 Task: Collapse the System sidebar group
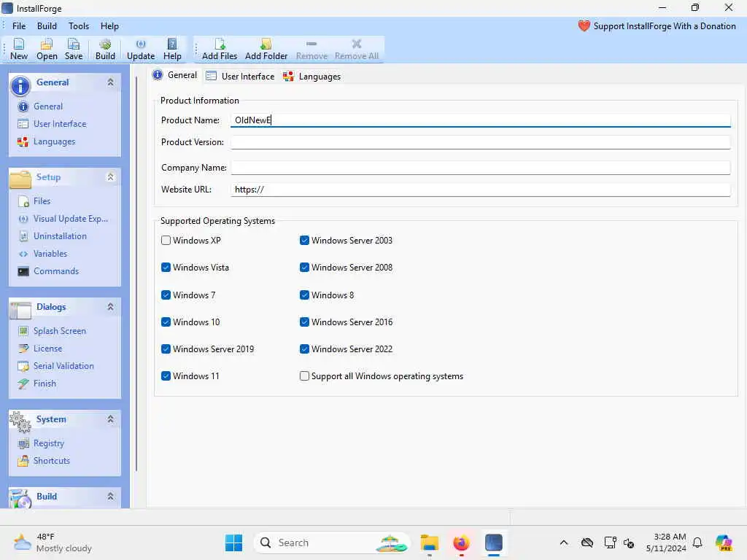(x=111, y=419)
